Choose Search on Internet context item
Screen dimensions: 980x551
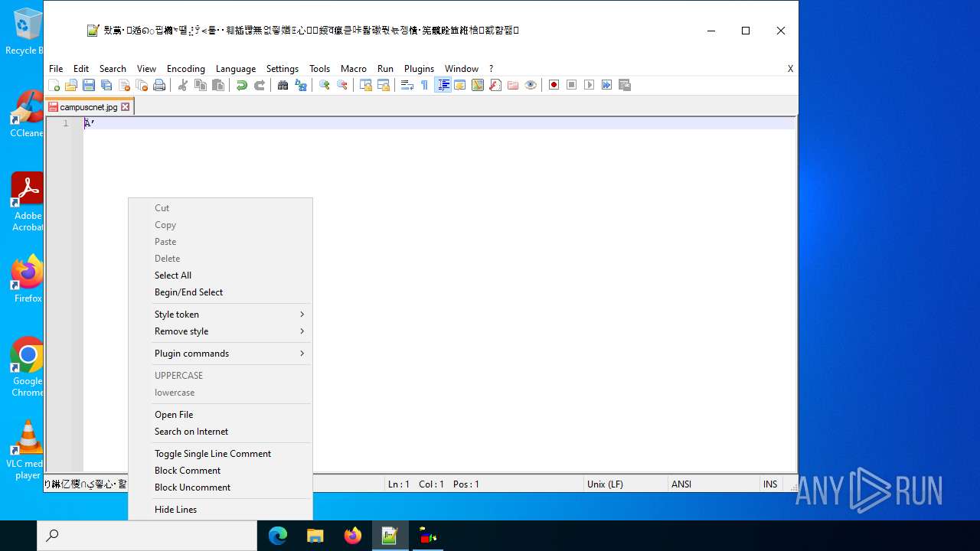point(220,432)
